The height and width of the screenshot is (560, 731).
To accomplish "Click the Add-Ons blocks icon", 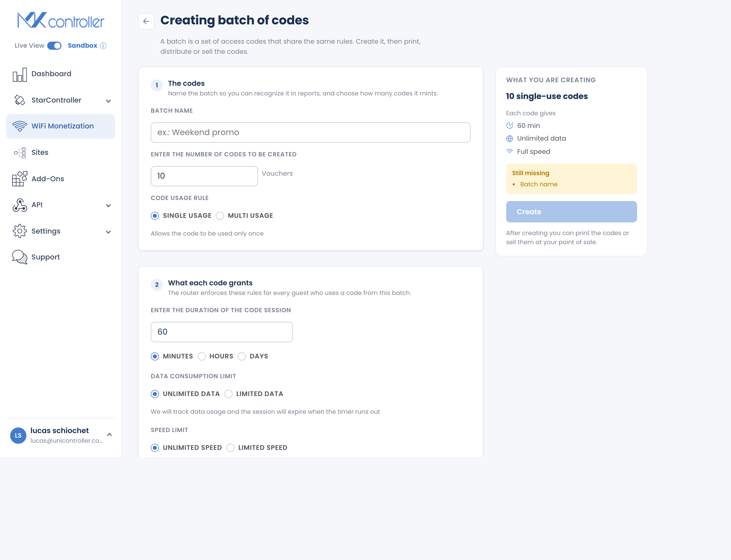I will [20, 179].
